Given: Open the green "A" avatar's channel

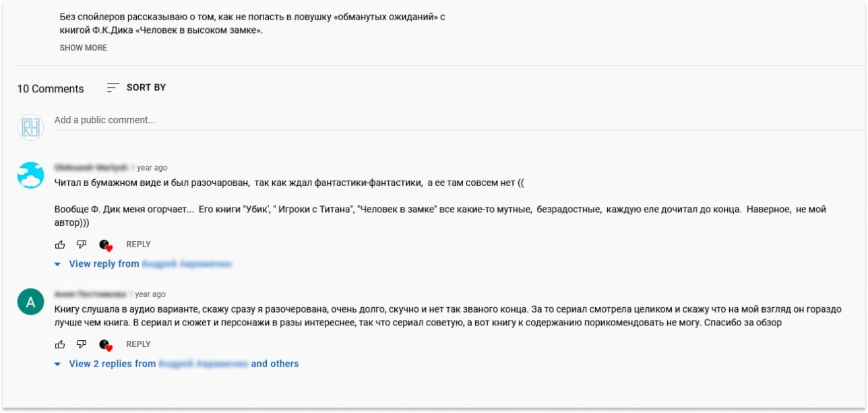Looking at the screenshot, I should [30, 303].
